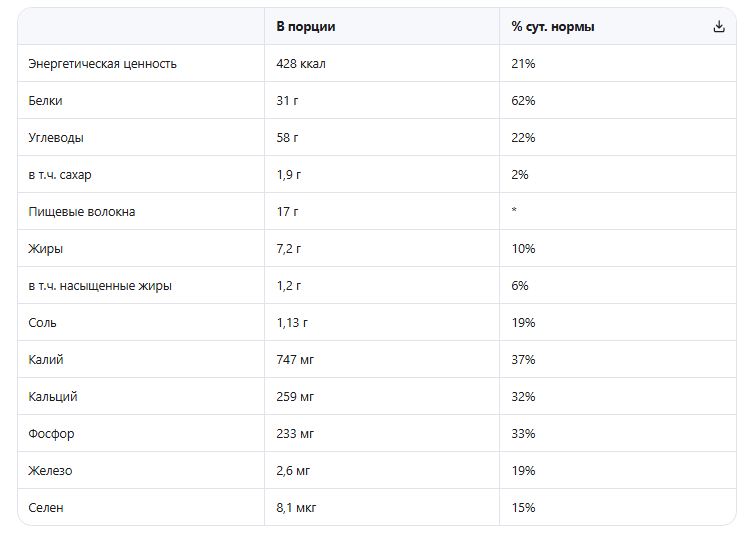Click the "259 мг" calcium value
Image resolution: width=750 pixels, height=541 pixels.
click(295, 397)
